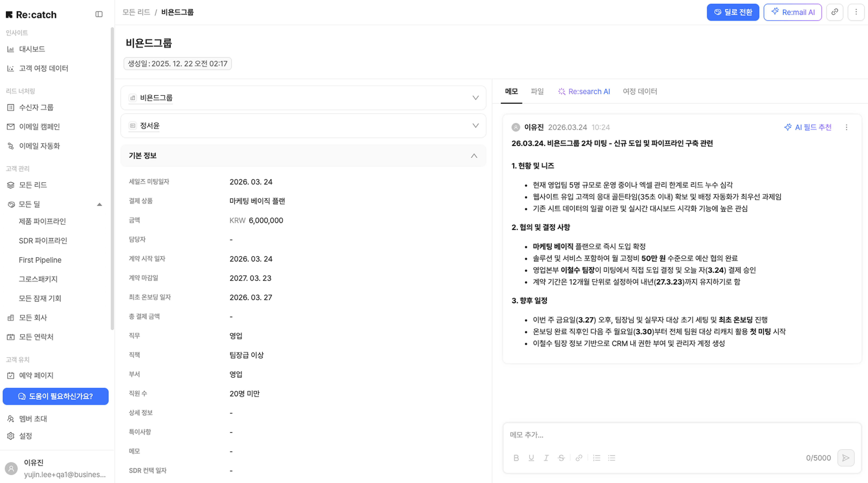Collapse the 기본 정보 section
The image size is (868, 483).
[474, 156]
